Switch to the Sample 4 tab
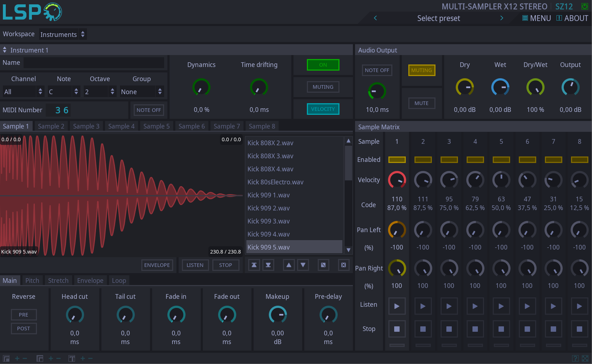The image size is (592, 364). tap(121, 126)
